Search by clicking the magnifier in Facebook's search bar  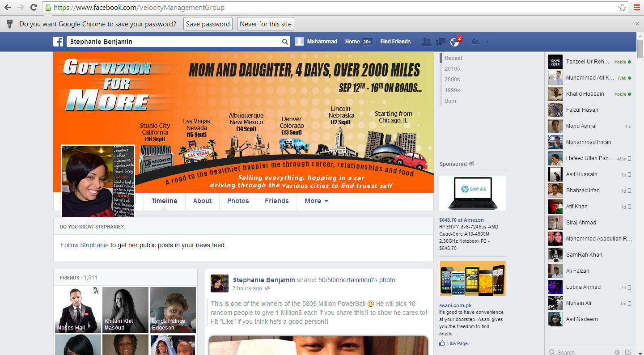point(285,41)
